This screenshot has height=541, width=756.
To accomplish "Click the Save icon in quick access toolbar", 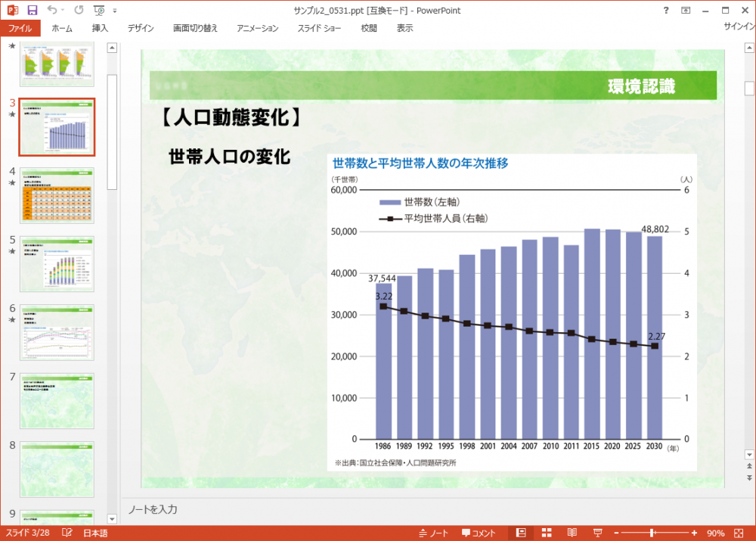I will click(32, 11).
